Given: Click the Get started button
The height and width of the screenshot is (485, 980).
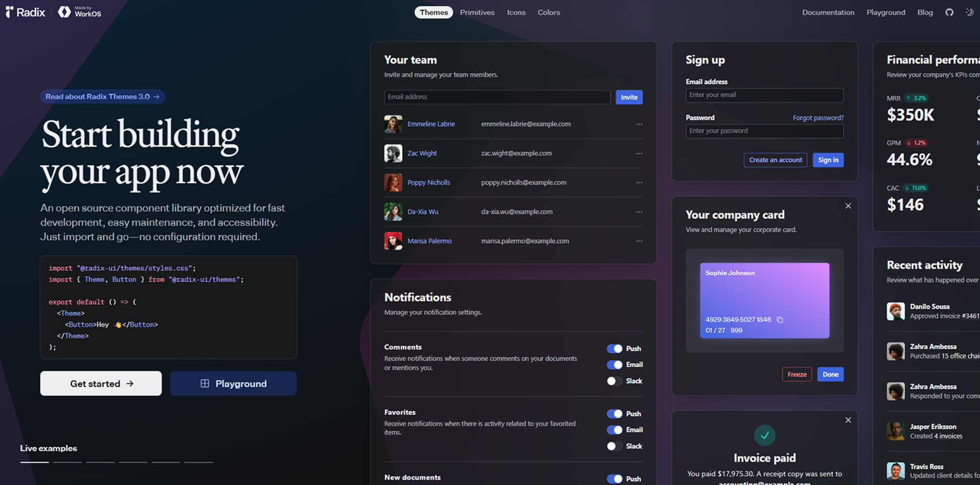Looking at the screenshot, I should tap(101, 383).
